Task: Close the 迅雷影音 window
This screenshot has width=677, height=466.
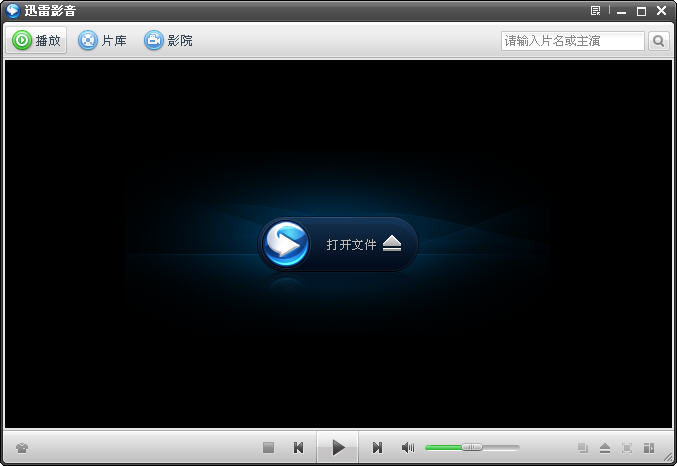Action: point(661,11)
